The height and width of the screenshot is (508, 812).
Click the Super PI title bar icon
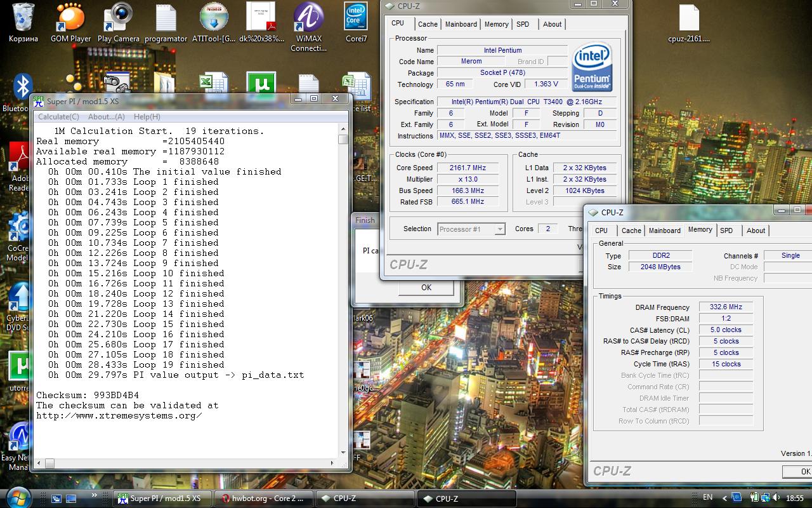point(39,100)
